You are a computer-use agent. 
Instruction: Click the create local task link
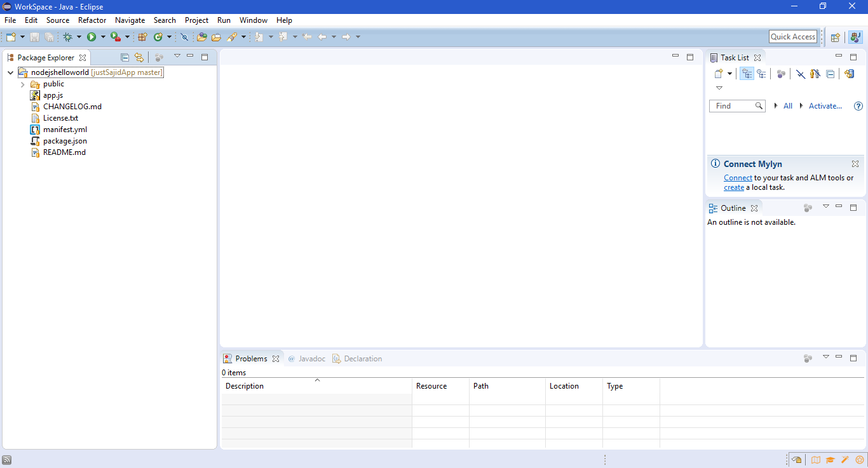734,187
